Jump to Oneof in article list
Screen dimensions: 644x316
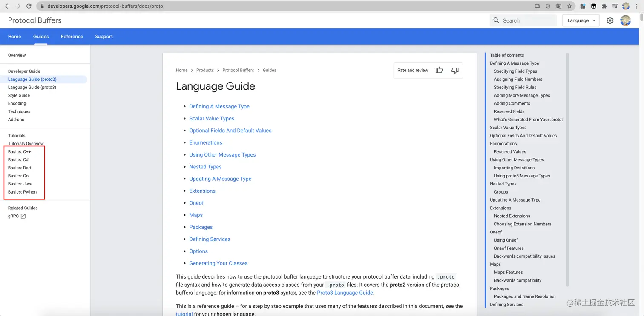(x=196, y=203)
